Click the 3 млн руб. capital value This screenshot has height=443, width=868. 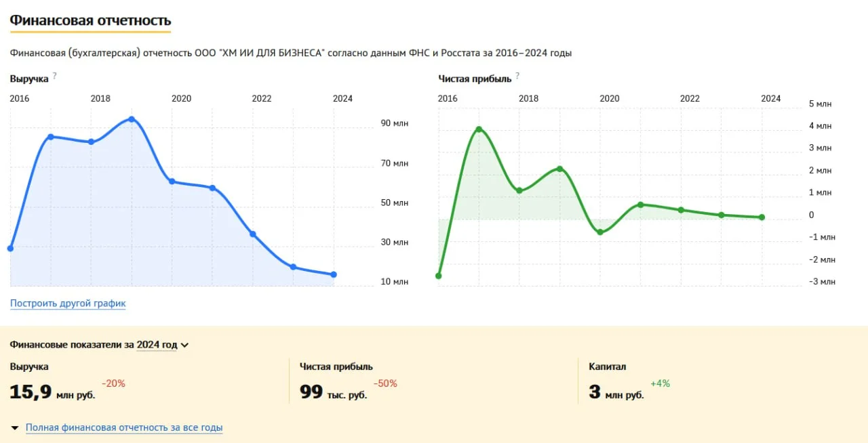coord(616,392)
